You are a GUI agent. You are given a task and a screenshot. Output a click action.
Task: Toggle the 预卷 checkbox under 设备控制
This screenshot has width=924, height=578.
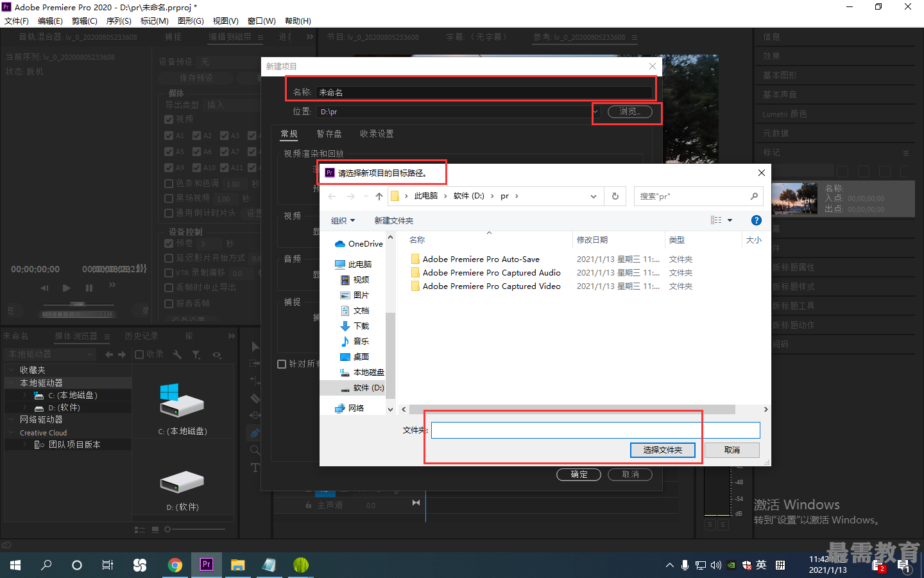(x=169, y=243)
